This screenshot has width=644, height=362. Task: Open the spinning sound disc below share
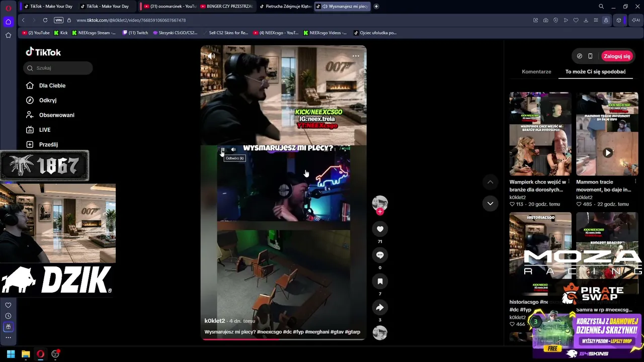(x=380, y=333)
